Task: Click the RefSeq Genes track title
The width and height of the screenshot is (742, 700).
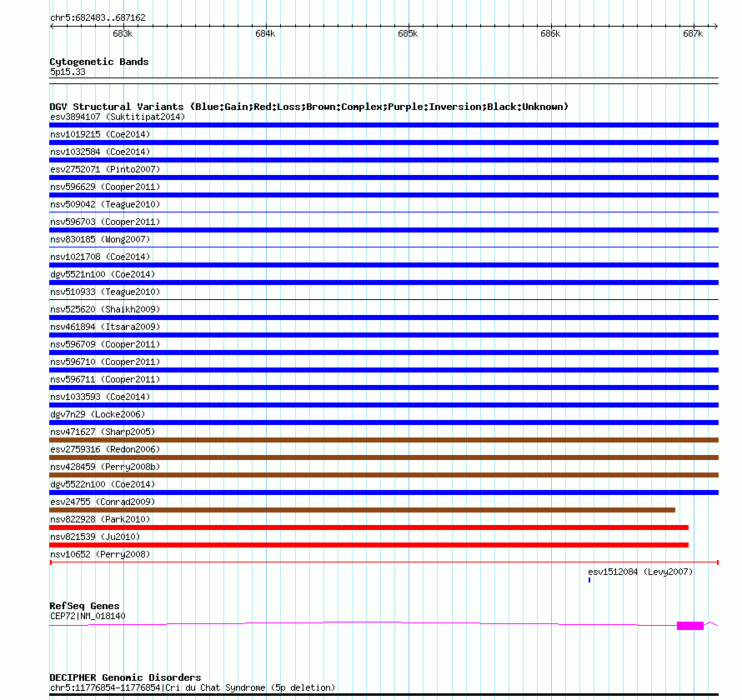Action: click(84, 606)
